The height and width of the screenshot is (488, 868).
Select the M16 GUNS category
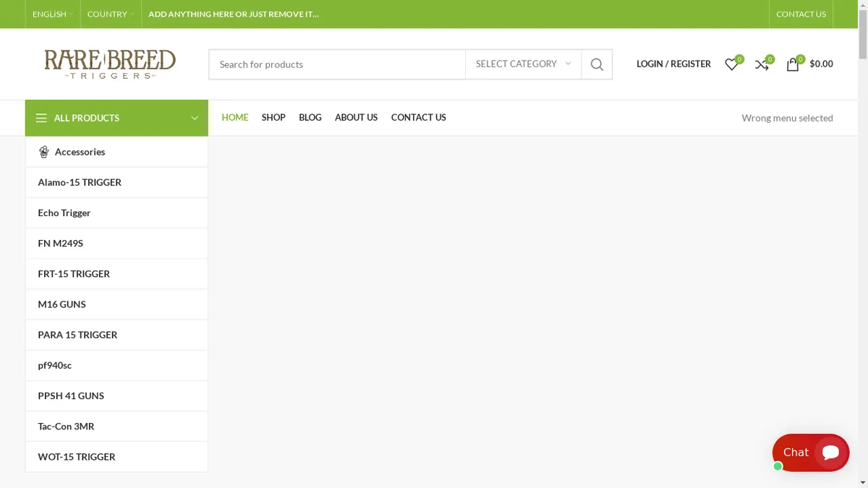tap(116, 304)
